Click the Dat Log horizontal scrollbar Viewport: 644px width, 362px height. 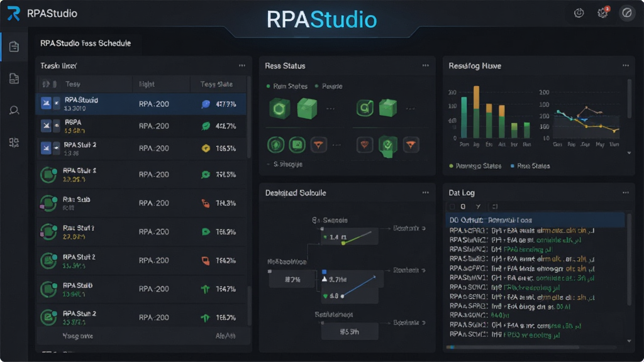pyautogui.click(x=513, y=347)
